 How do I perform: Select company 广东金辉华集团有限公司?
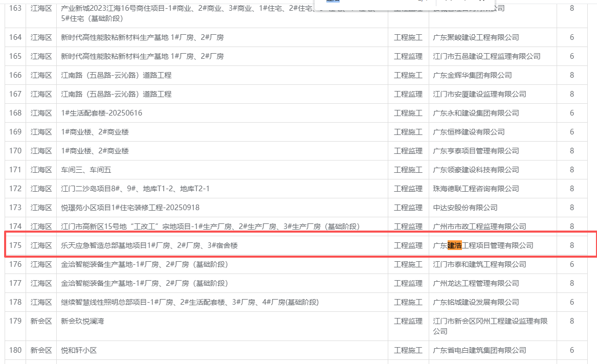[472, 75]
